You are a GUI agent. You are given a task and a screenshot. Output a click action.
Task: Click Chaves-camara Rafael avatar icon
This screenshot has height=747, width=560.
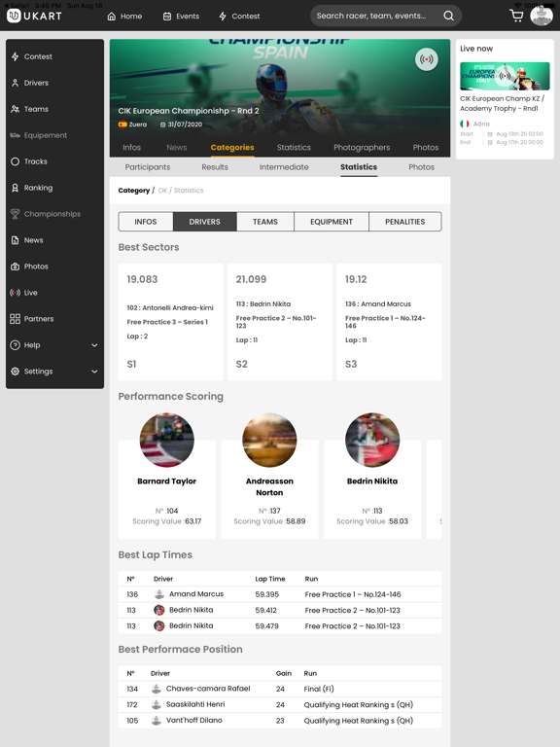point(157,689)
